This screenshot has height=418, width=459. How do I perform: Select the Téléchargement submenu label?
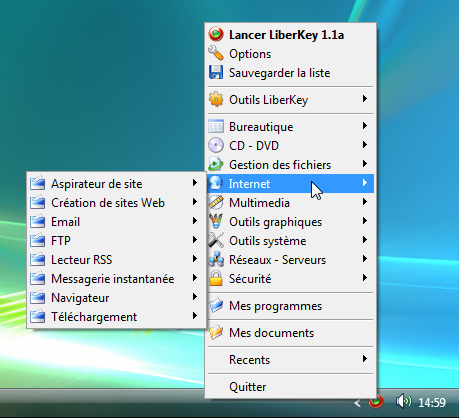click(94, 317)
